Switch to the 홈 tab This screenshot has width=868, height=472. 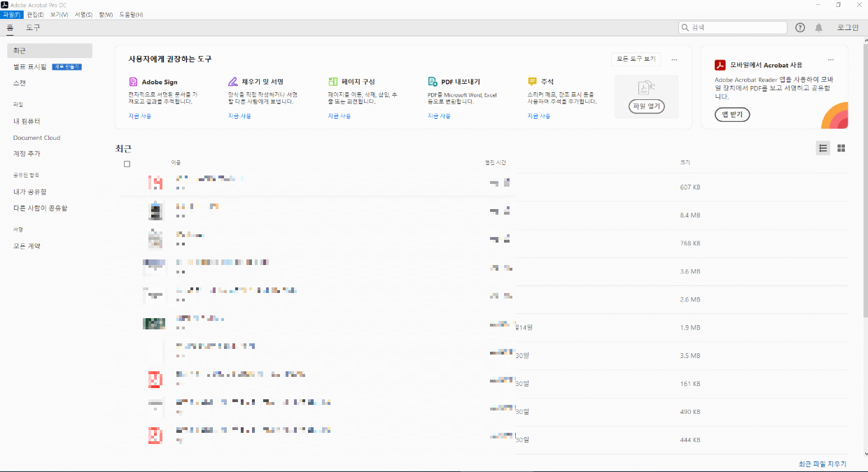[10, 28]
